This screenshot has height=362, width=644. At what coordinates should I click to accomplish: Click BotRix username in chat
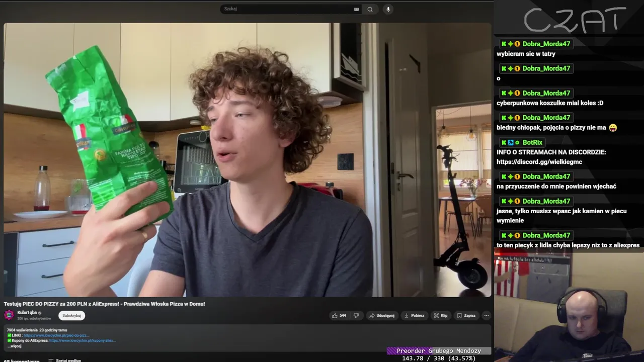pyautogui.click(x=532, y=142)
